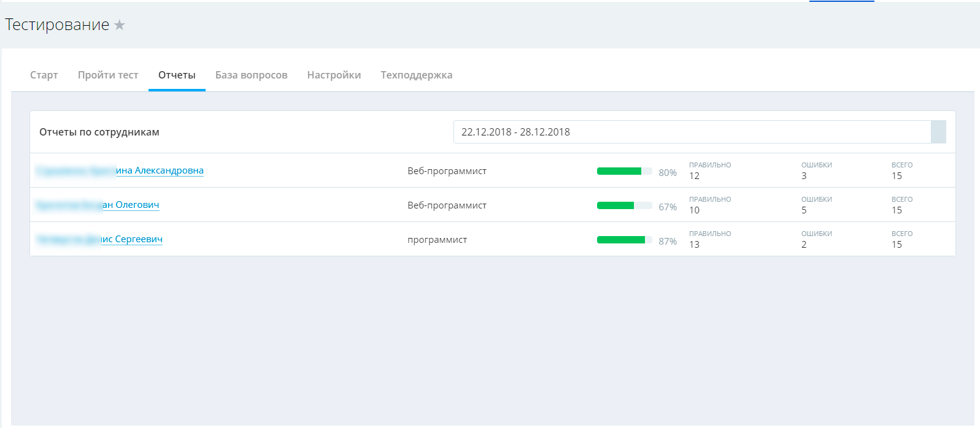The width and height of the screenshot is (980, 428).
Task: Click the 80% progress bar
Action: tap(624, 171)
